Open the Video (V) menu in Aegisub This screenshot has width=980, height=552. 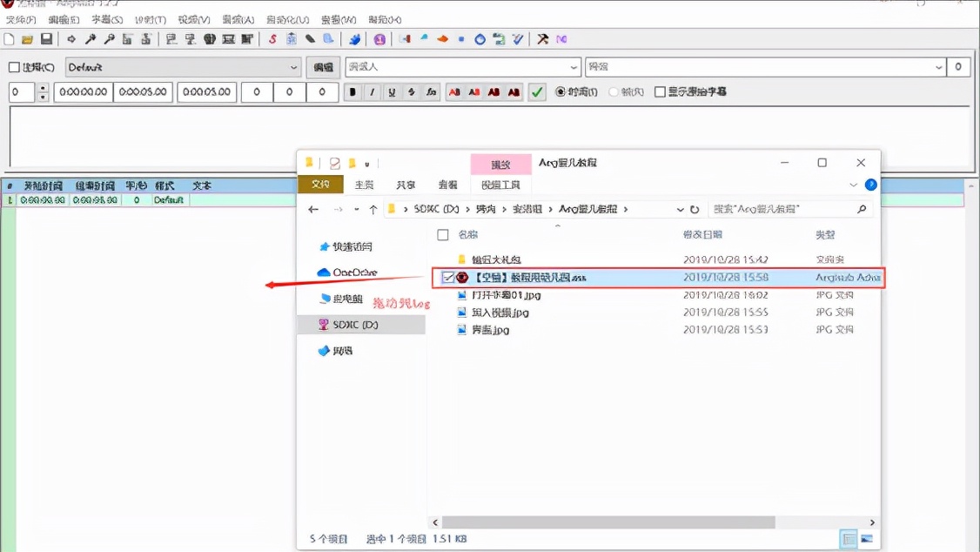coord(194,20)
